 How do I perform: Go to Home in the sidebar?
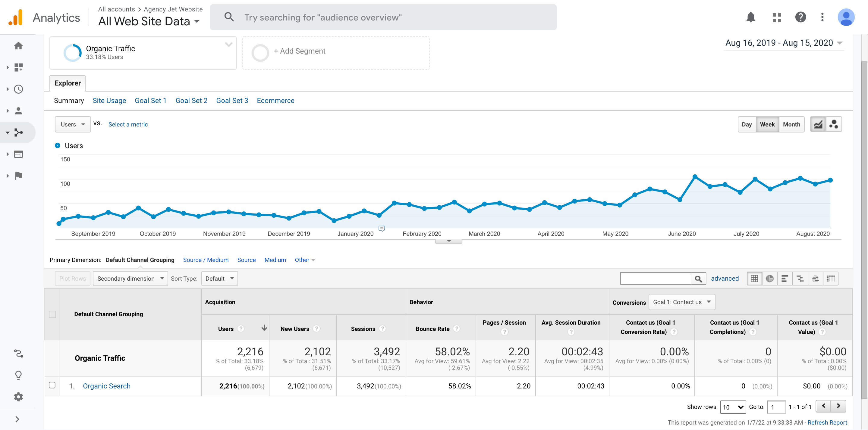tap(18, 46)
